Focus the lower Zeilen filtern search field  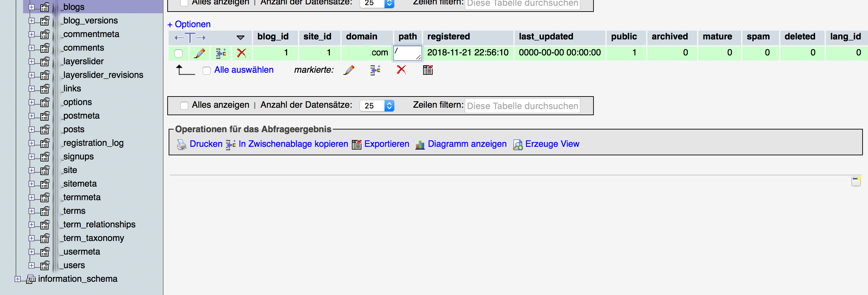pyautogui.click(x=522, y=106)
